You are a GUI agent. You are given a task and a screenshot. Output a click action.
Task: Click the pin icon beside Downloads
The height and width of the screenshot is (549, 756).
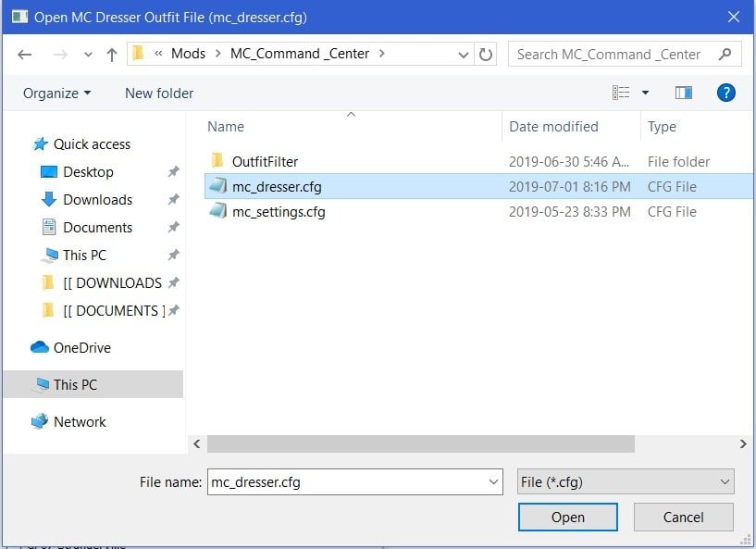pos(174,199)
